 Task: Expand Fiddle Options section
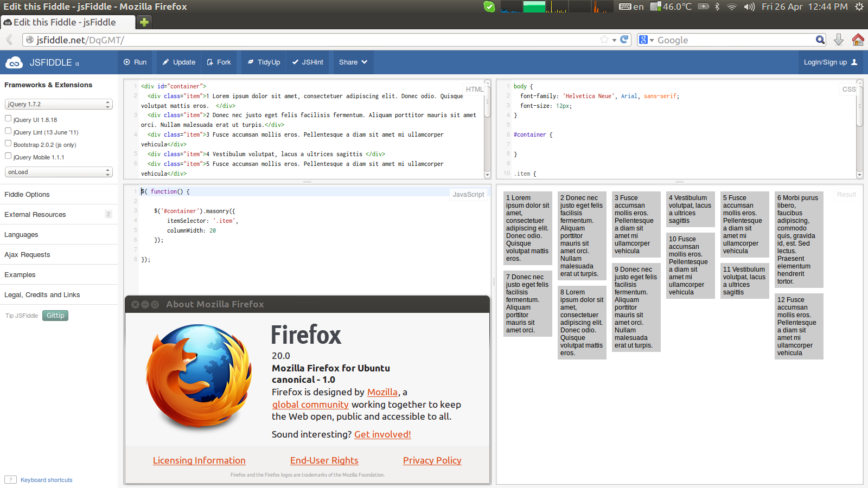(x=59, y=195)
